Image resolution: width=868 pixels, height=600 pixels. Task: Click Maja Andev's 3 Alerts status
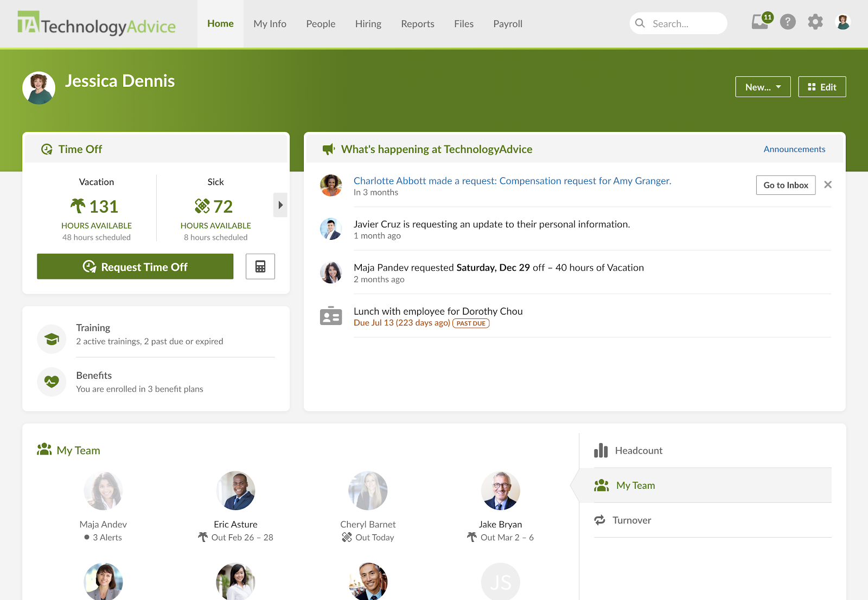[x=103, y=537]
